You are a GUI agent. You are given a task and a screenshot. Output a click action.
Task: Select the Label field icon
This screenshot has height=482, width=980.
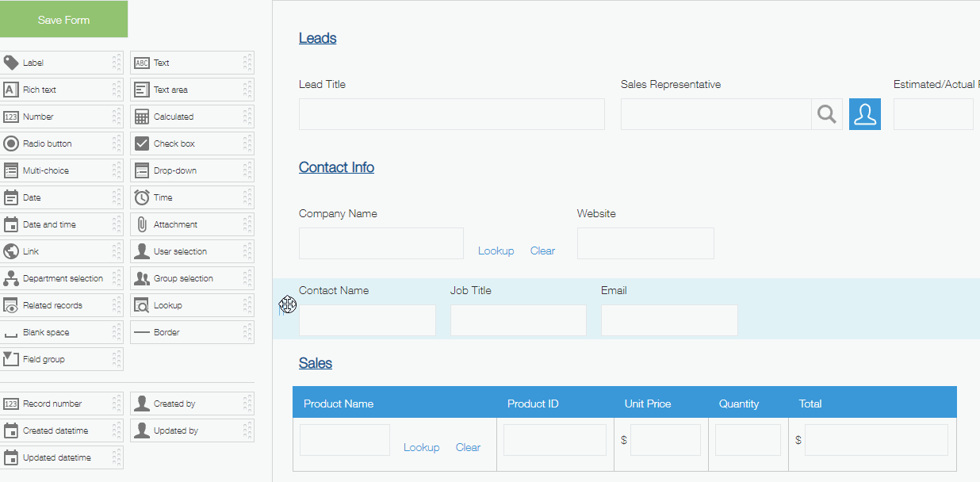[11, 63]
